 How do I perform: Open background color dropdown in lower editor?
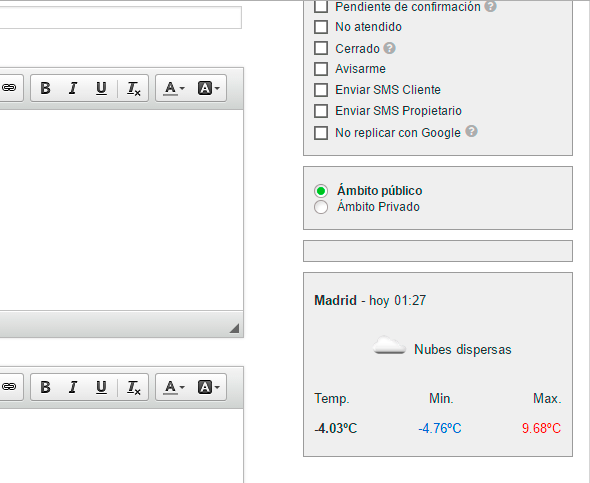tap(208, 387)
